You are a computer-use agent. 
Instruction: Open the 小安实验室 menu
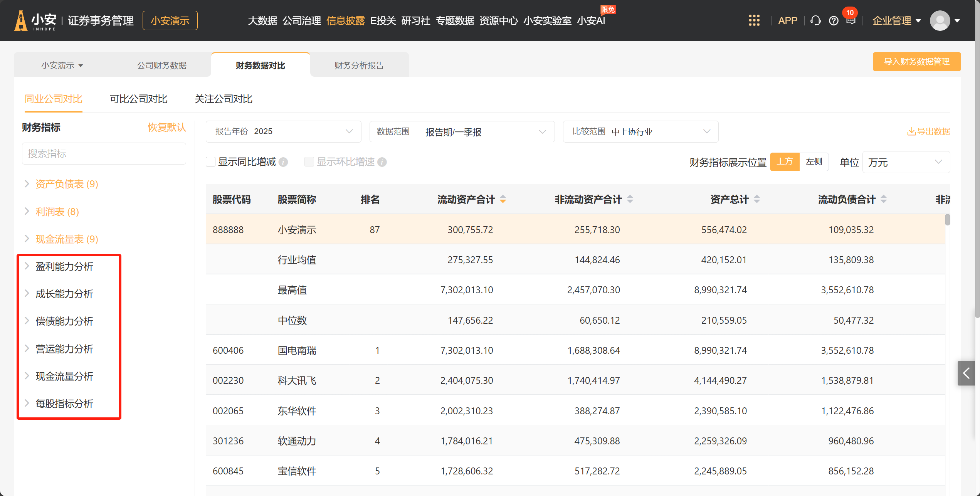coord(547,21)
